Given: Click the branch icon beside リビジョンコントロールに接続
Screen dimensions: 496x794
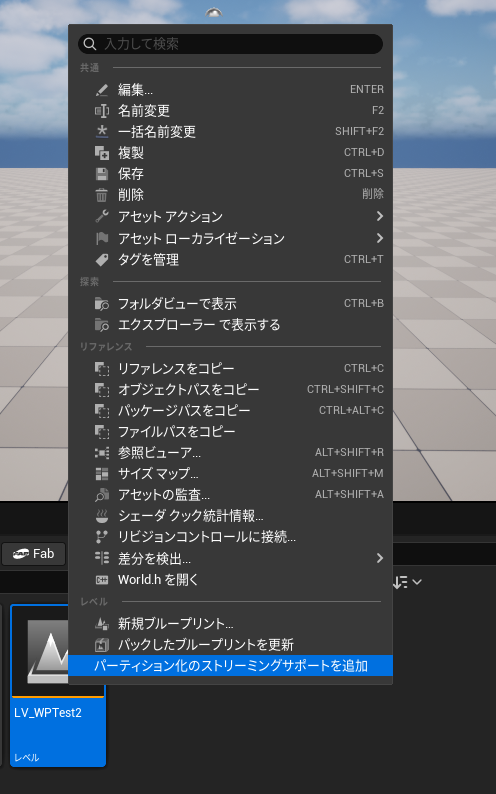Looking at the screenshot, I should tap(102, 537).
